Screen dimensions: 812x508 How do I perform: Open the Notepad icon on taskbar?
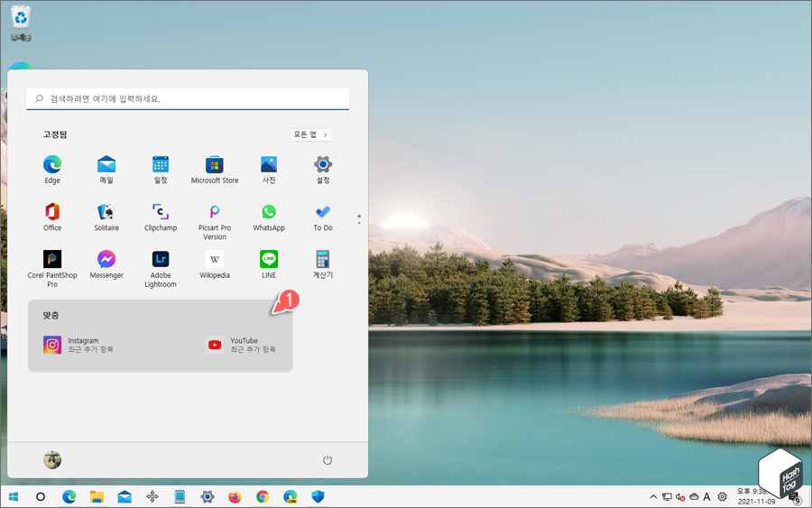[180, 497]
